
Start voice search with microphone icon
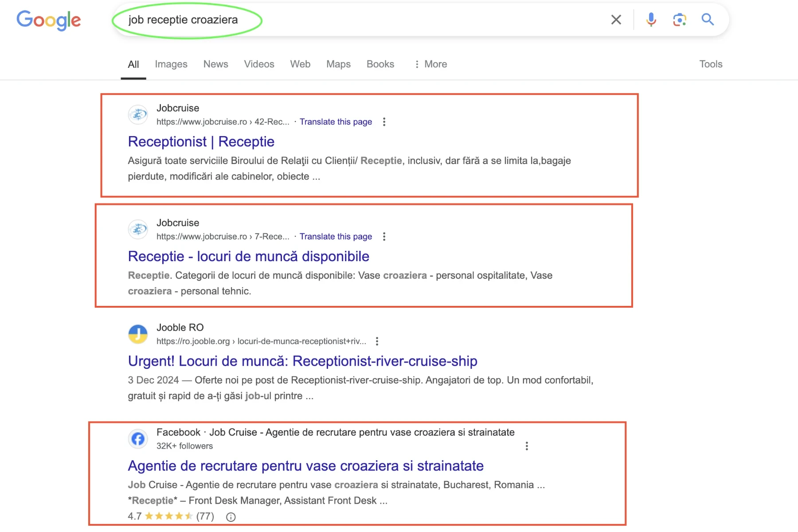pyautogui.click(x=651, y=20)
